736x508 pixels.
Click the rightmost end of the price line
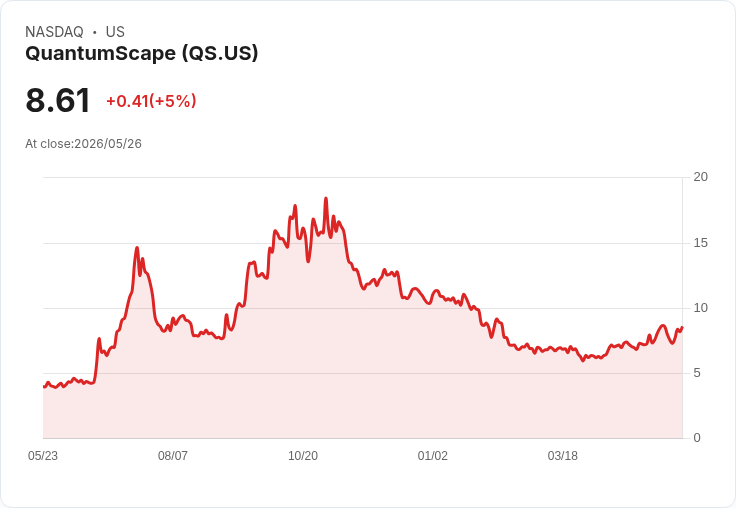[x=682, y=327]
